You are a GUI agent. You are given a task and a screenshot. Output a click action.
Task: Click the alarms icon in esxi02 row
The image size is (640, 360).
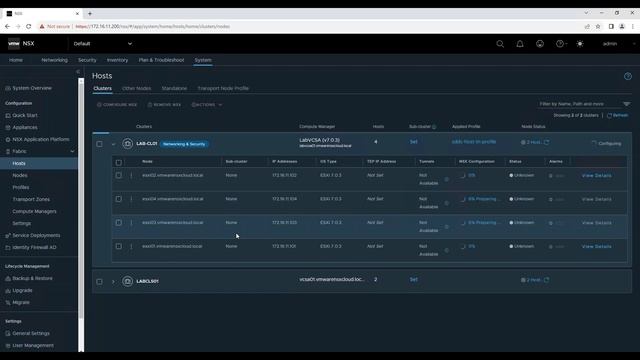point(551,176)
